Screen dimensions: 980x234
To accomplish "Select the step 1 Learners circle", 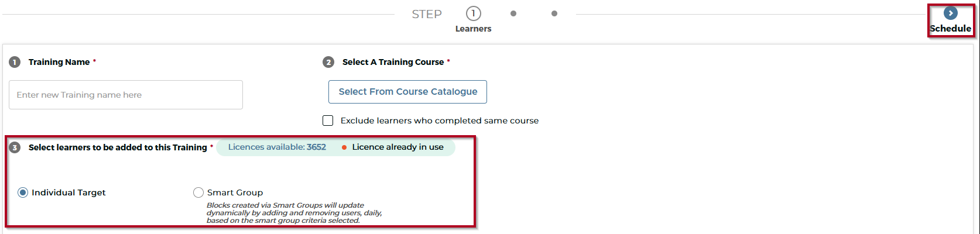I will click(x=473, y=13).
